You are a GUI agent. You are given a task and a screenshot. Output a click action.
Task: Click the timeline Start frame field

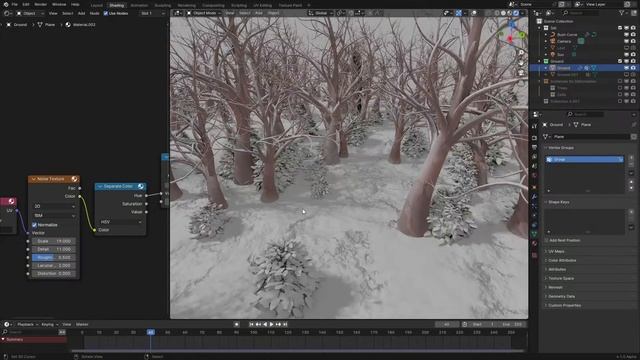pos(482,324)
